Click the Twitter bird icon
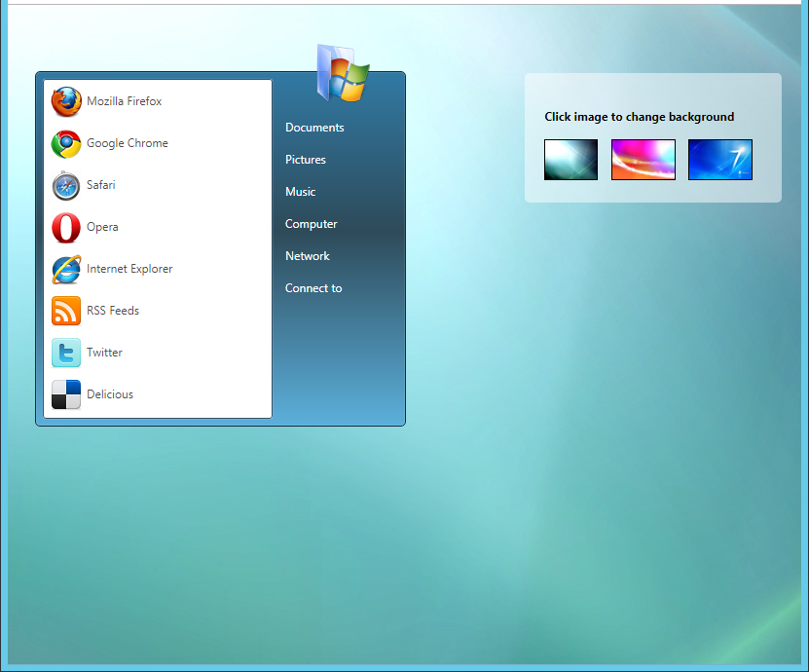 click(66, 353)
